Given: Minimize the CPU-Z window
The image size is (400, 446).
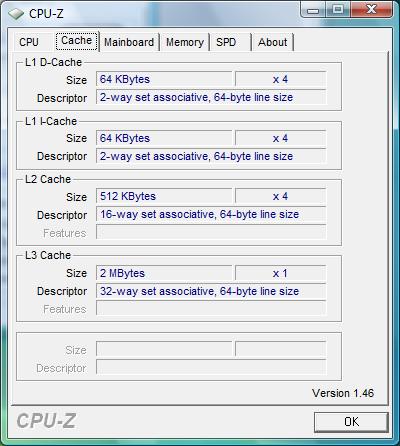Looking at the screenshot, I should point(313,9).
